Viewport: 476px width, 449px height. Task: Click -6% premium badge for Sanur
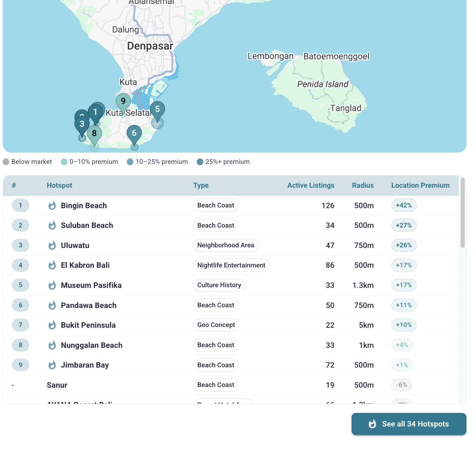pyautogui.click(x=402, y=385)
